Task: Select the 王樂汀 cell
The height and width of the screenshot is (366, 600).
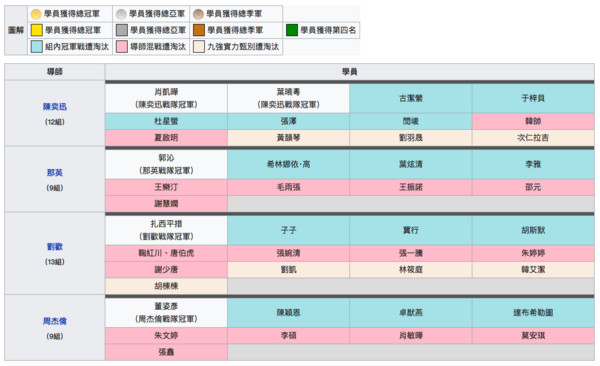Action: 166,187
